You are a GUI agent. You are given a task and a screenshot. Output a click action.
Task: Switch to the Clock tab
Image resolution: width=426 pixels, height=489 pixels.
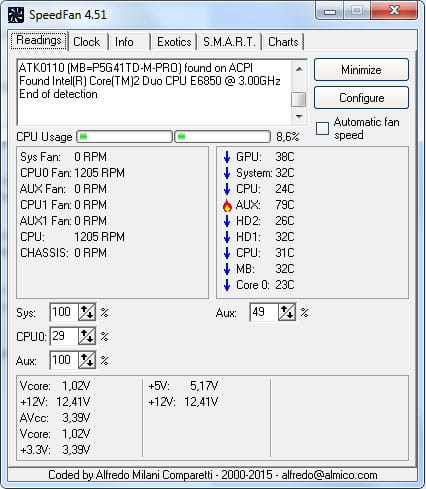tap(87, 42)
